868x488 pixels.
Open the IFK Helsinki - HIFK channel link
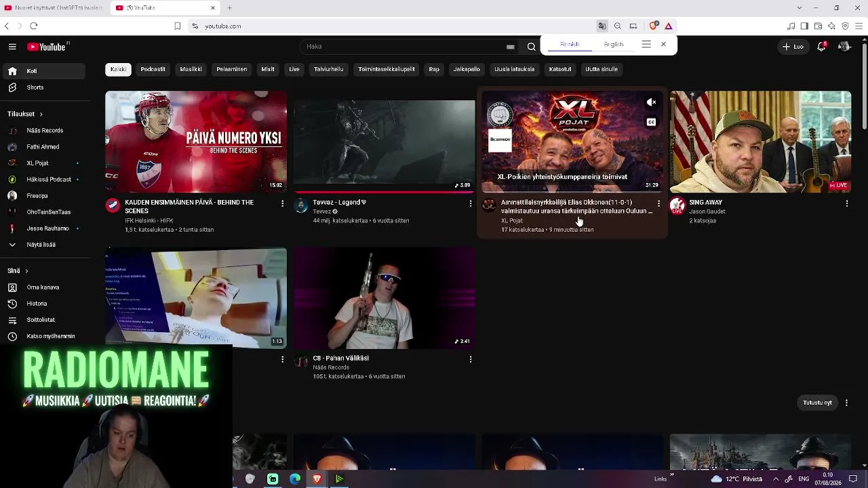coord(149,221)
